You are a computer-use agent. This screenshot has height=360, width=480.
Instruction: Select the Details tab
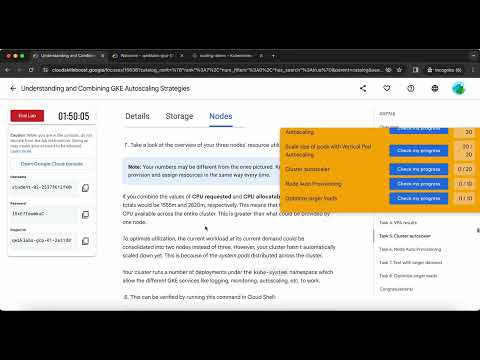point(137,116)
